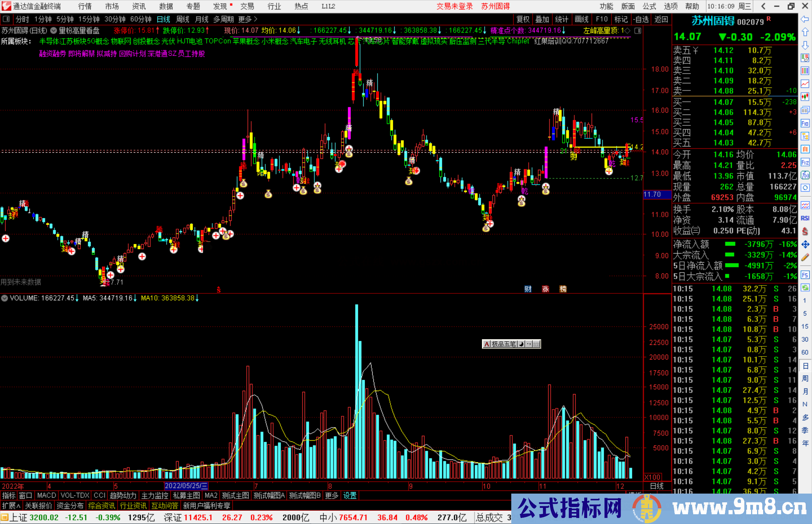
Task: Click the pencil drawing tool icon
Action: coord(805,257)
